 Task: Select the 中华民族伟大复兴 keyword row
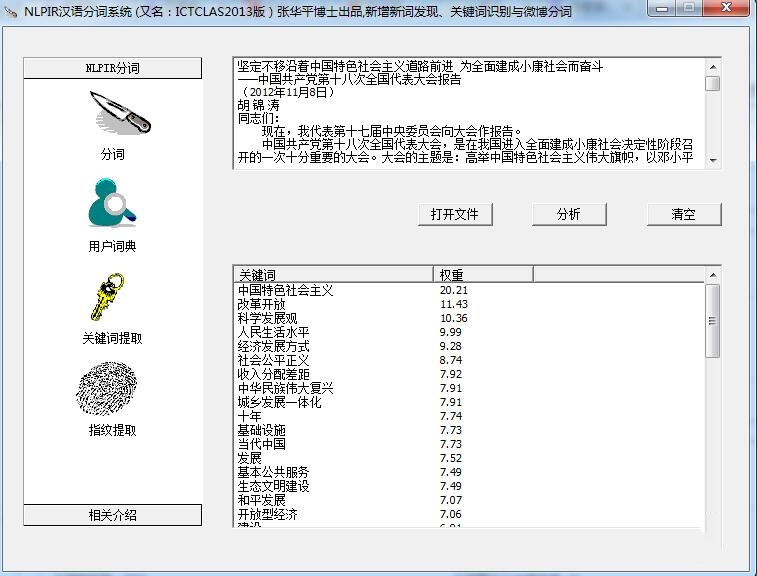[468, 388]
